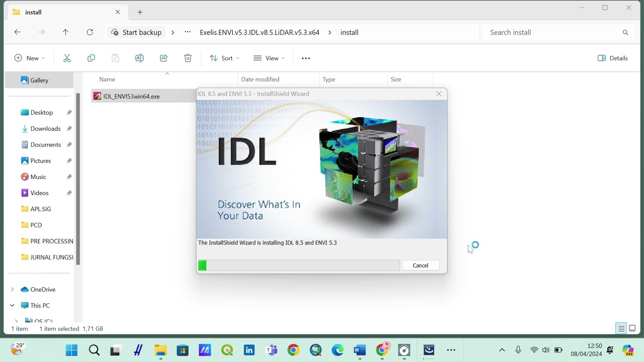Screen dimensions: 644x362
Task: Refresh the current folder
Action: click(90, 32)
